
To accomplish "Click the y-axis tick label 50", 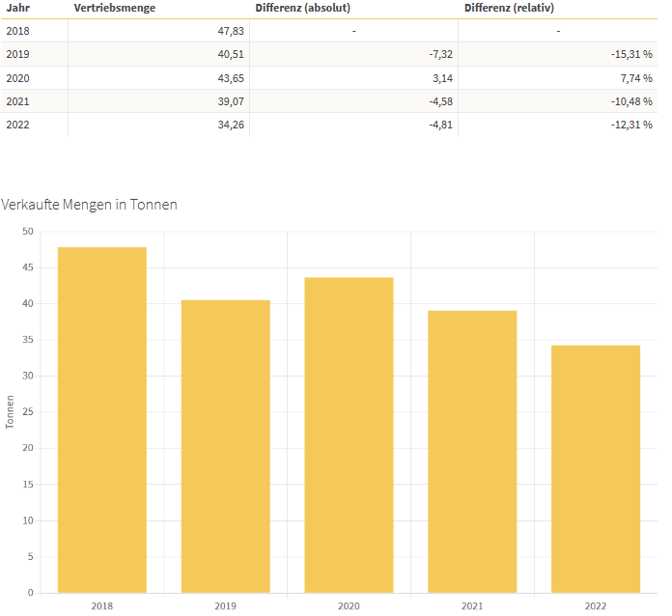I will [28, 232].
